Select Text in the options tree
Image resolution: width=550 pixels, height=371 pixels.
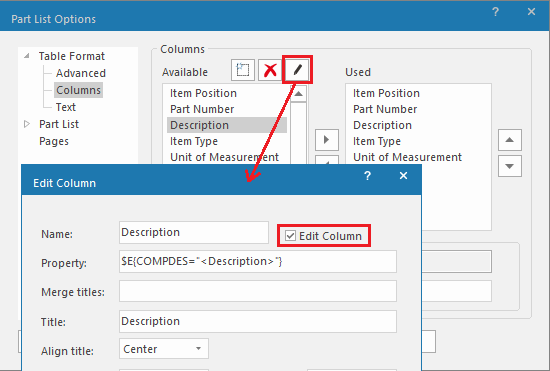(x=66, y=107)
